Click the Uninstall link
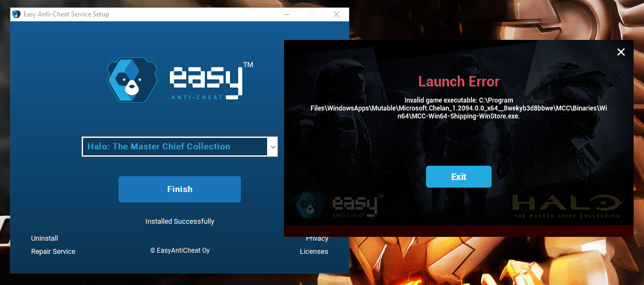 click(44, 239)
